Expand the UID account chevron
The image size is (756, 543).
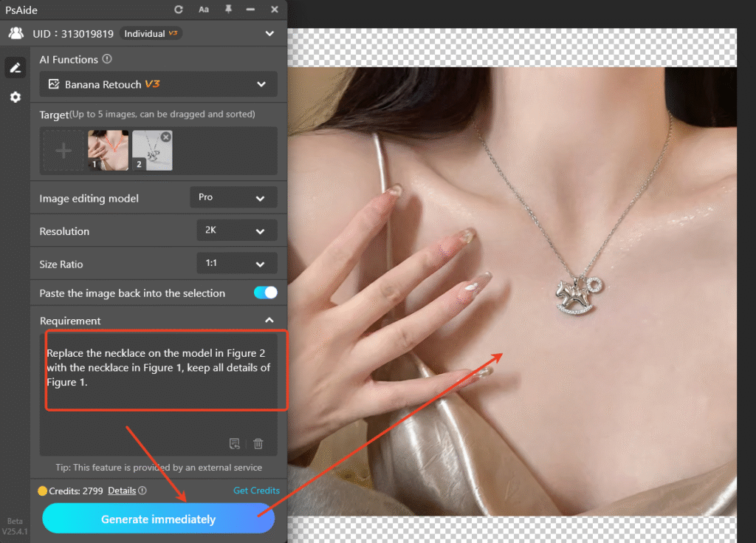[269, 33]
